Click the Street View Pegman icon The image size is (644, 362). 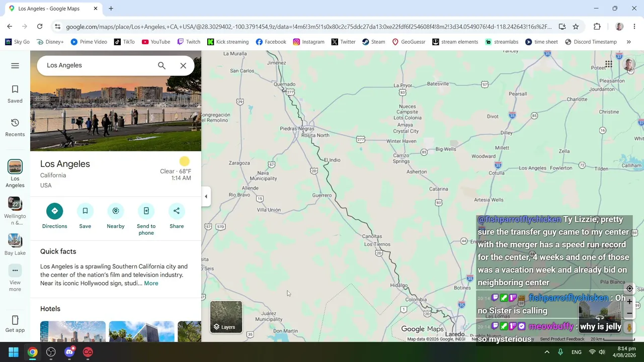(x=629, y=327)
